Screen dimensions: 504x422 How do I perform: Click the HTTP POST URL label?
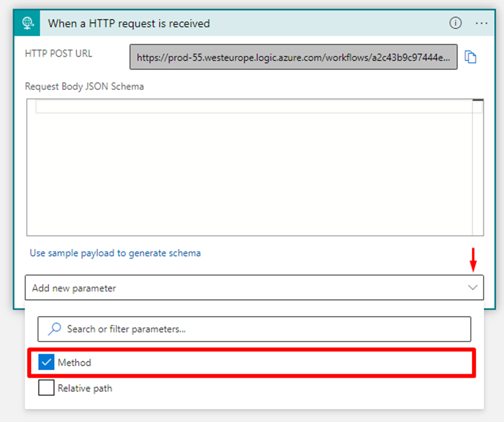click(x=58, y=53)
